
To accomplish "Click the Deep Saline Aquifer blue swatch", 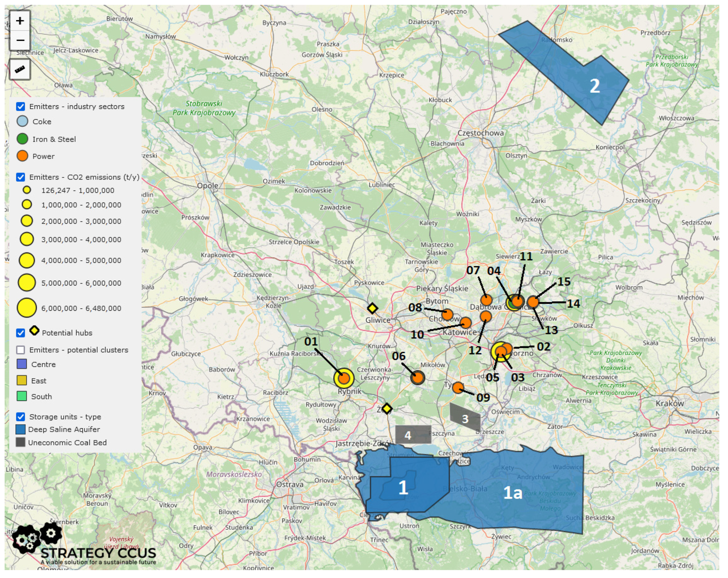I will 21,429.
